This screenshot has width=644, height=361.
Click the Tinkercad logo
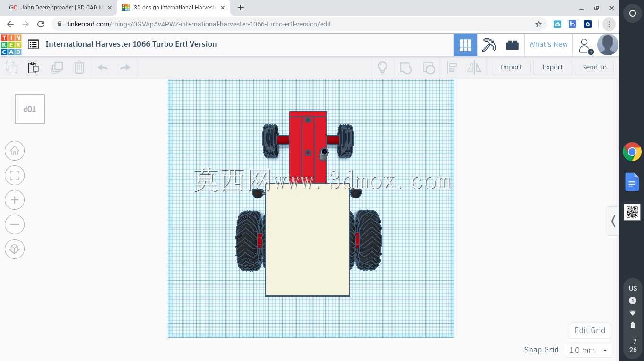(x=11, y=44)
